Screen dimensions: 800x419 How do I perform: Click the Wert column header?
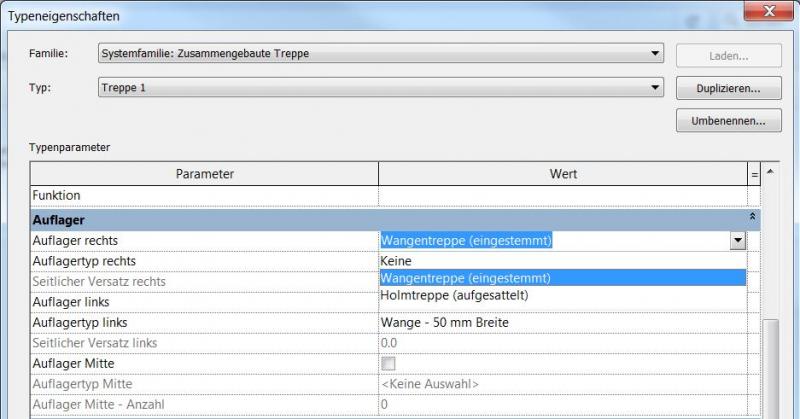[562, 174]
